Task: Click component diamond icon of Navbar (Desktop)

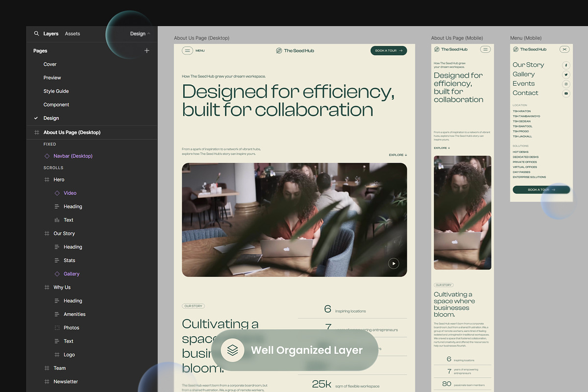Action: [47, 156]
